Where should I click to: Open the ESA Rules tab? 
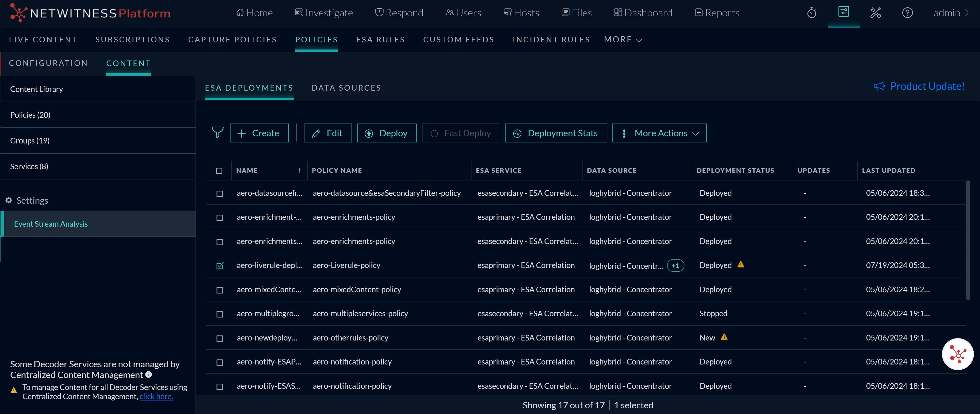pyautogui.click(x=380, y=40)
